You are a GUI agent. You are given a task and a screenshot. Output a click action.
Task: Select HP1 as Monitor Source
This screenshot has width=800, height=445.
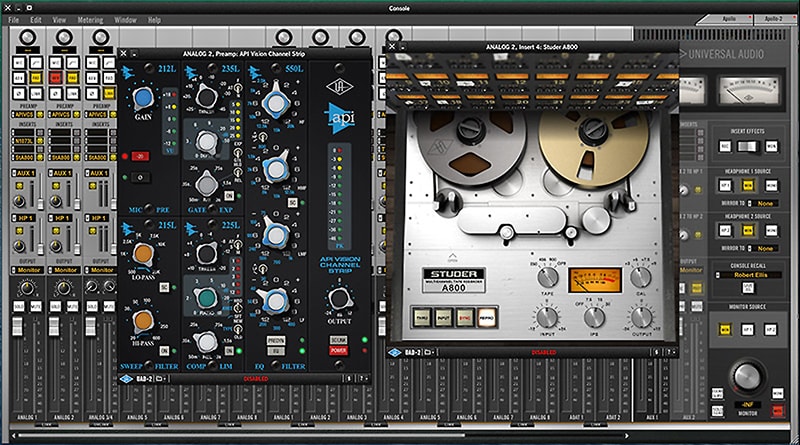(x=747, y=330)
